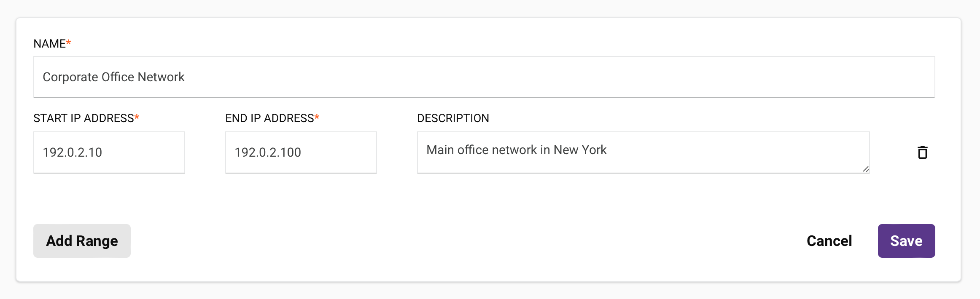Click the END IP ADDRESS label

(x=269, y=118)
